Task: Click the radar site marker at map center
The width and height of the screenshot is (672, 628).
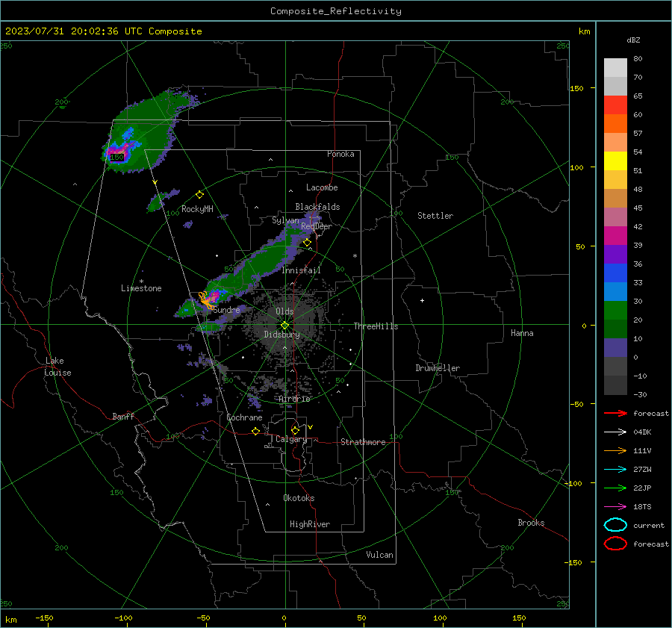Action: click(x=285, y=325)
